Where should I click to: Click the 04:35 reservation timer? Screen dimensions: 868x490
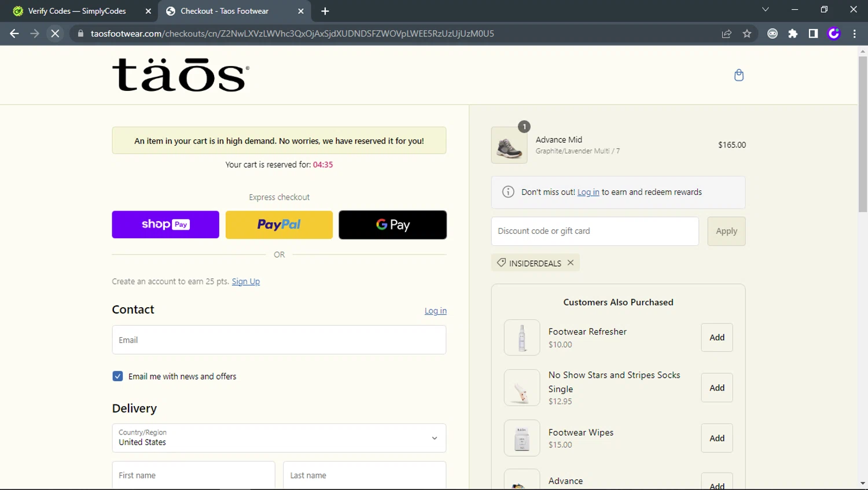[x=323, y=164]
